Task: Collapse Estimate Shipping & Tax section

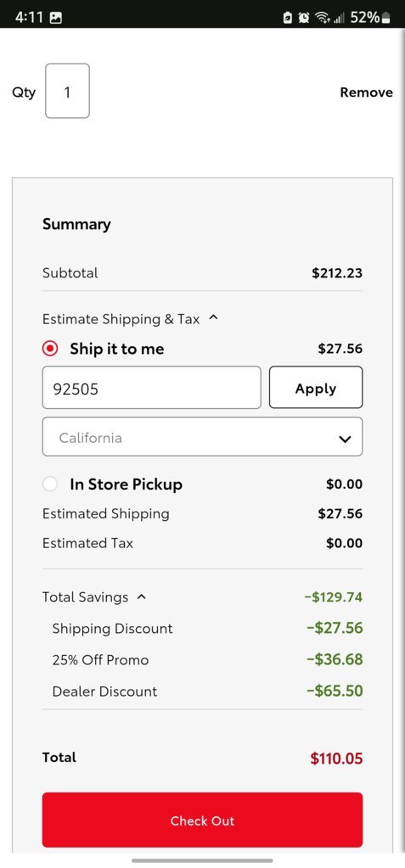Action: coord(214,318)
